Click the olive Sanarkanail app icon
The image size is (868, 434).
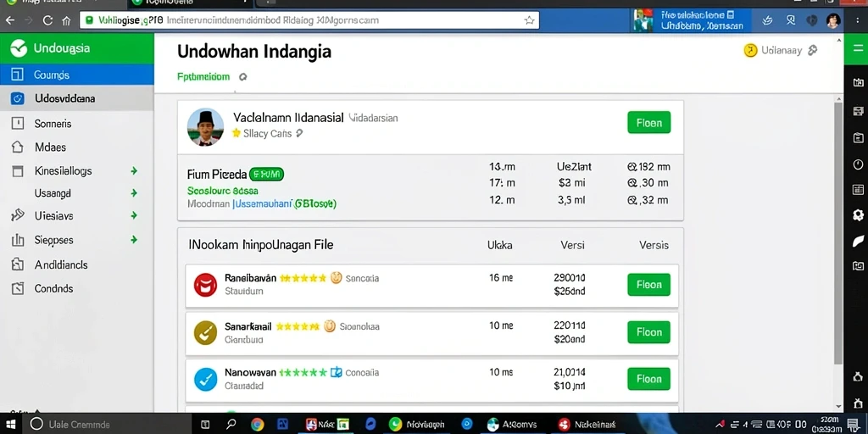(205, 332)
